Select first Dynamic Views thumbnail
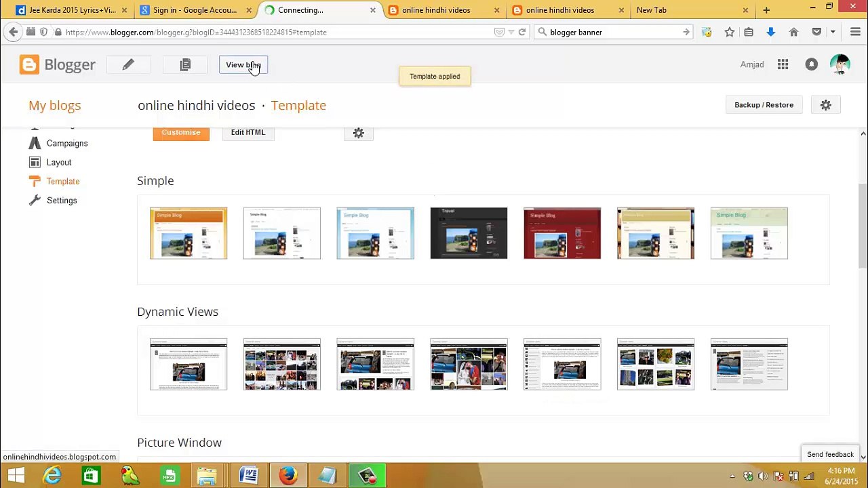 [189, 364]
